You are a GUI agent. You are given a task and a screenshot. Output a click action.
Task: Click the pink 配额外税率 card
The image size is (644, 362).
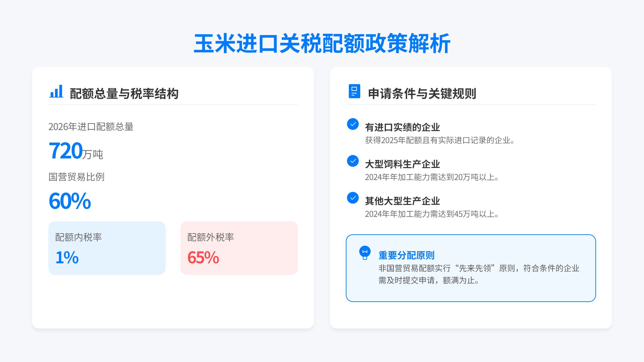click(x=239, y=248)
